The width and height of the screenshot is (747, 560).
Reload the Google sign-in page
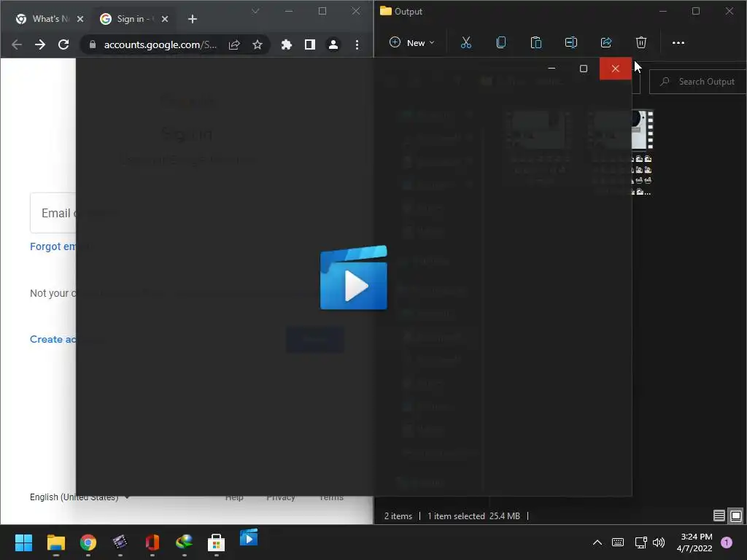point(63,44)
